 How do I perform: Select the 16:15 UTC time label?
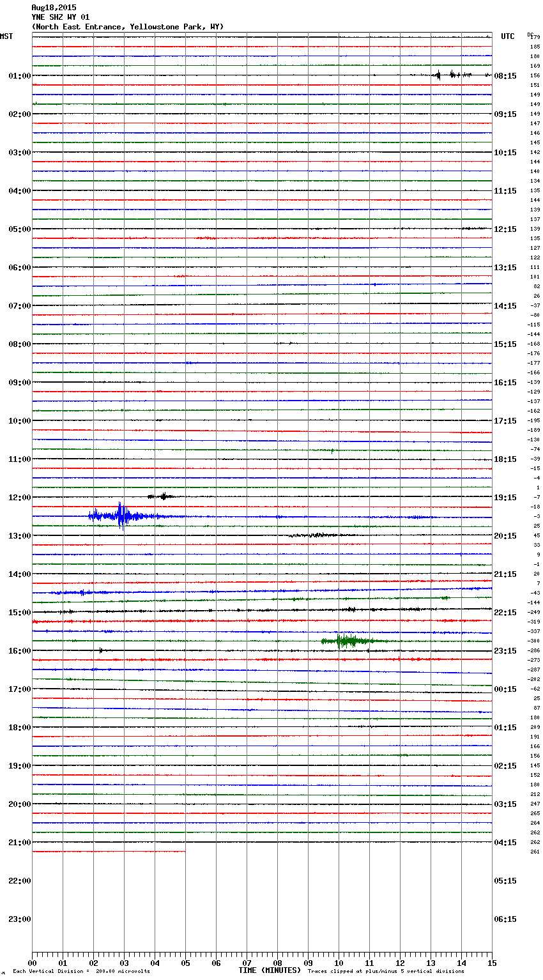tap(505, 383)
